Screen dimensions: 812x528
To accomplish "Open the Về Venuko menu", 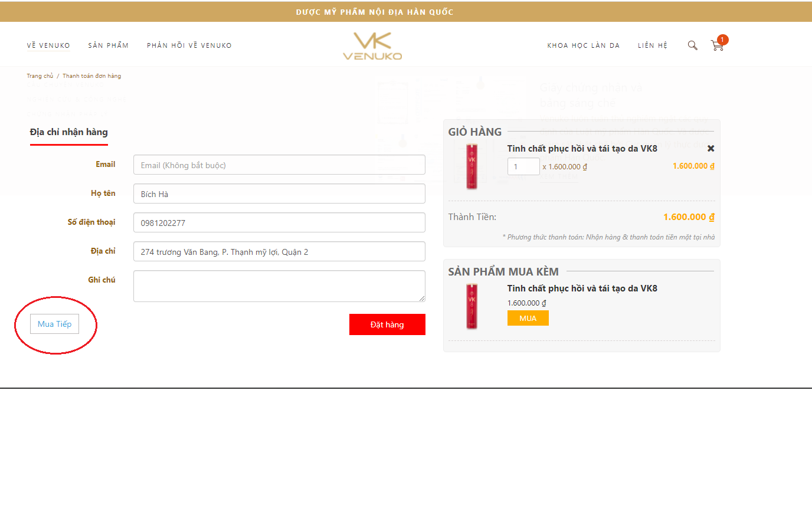I will tap(48, 45).
